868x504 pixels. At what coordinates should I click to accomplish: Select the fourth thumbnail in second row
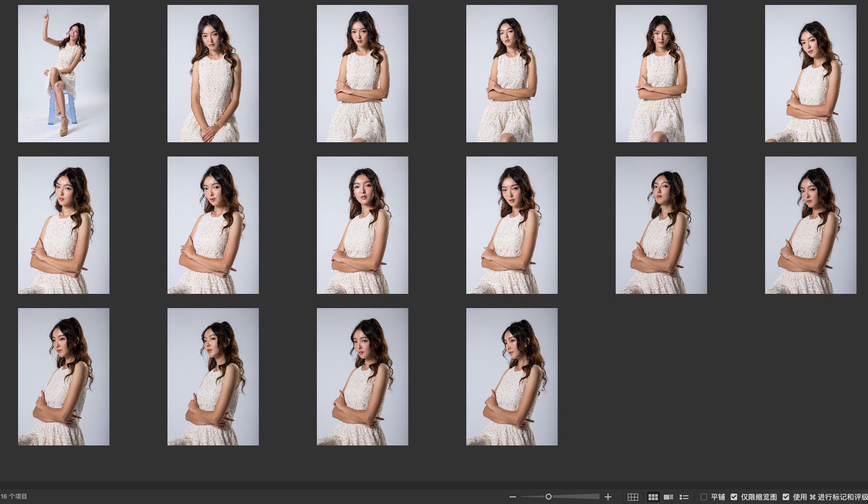[512, 225]
